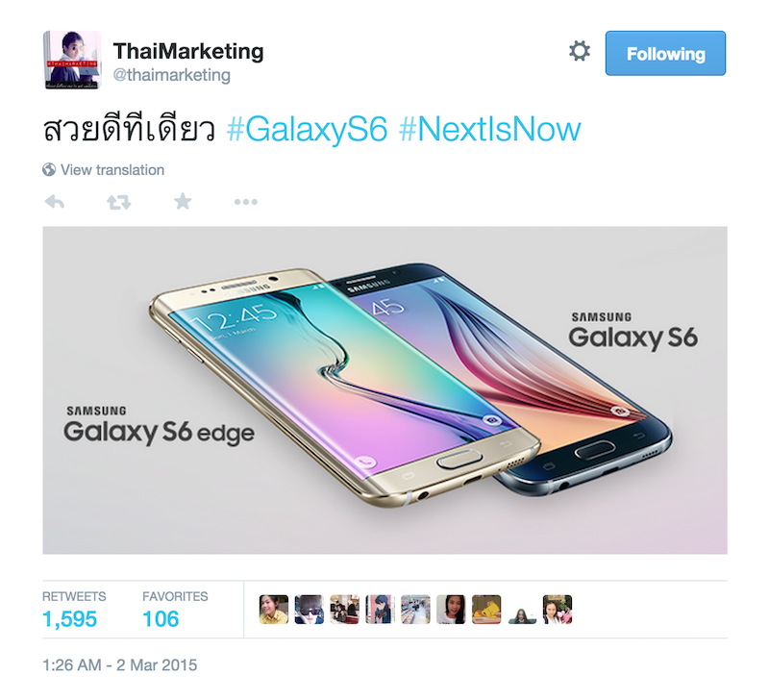Open the last retweeter avatar in the row
Viewport: 769px width, 700px height.
point(558,610)
